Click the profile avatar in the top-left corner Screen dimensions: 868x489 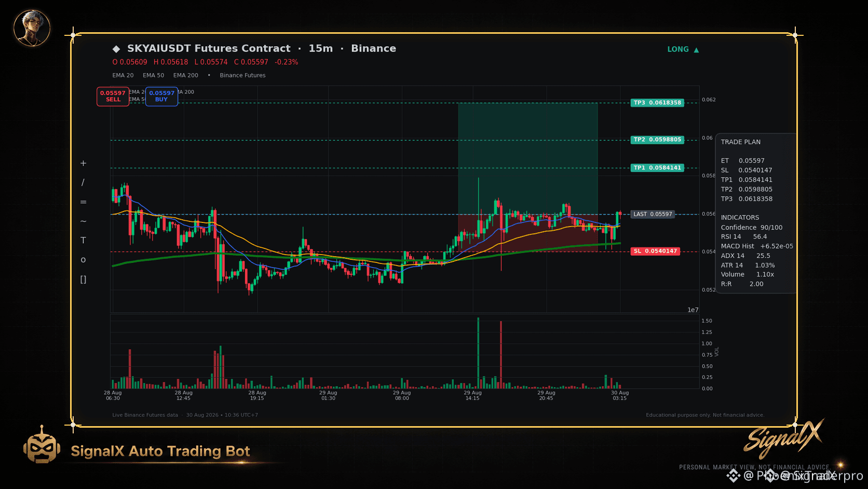coord(32,28)
